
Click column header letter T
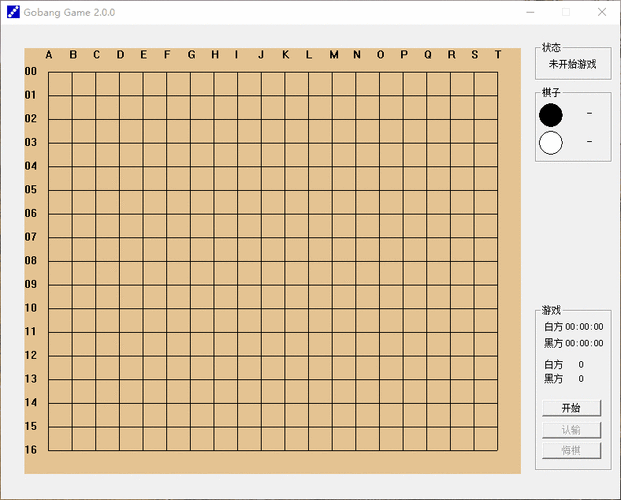coord(498,55)
